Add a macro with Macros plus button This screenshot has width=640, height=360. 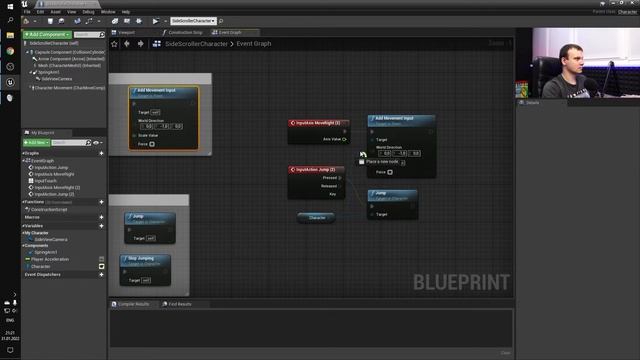click(101, 217)
